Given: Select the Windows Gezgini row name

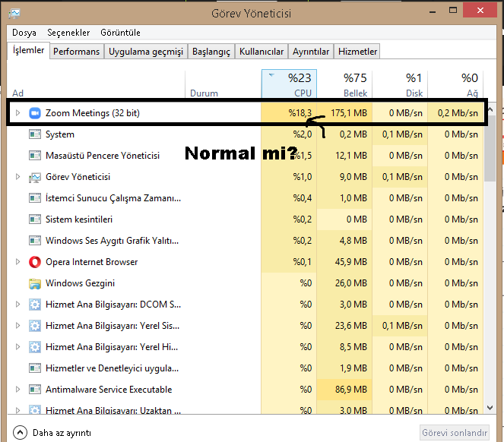Looking at the screenshot, I should [80, 283].
